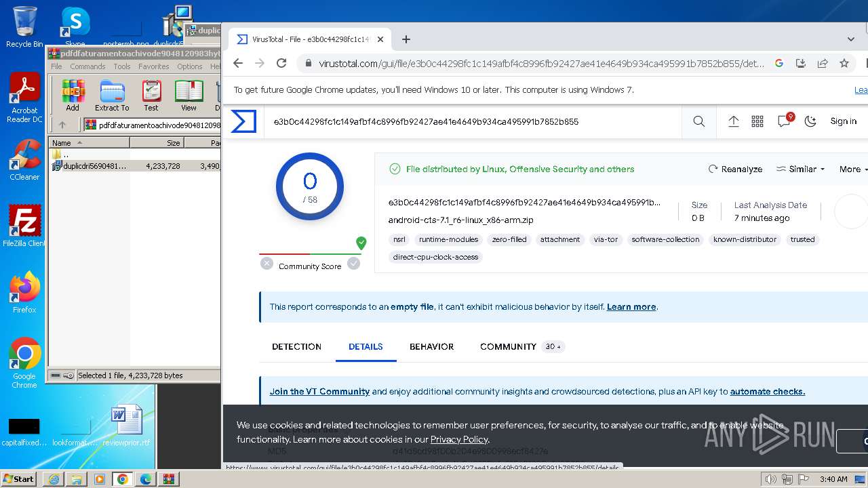
Task: Sort WinRAR list by Name column
Action: (89, 143)
